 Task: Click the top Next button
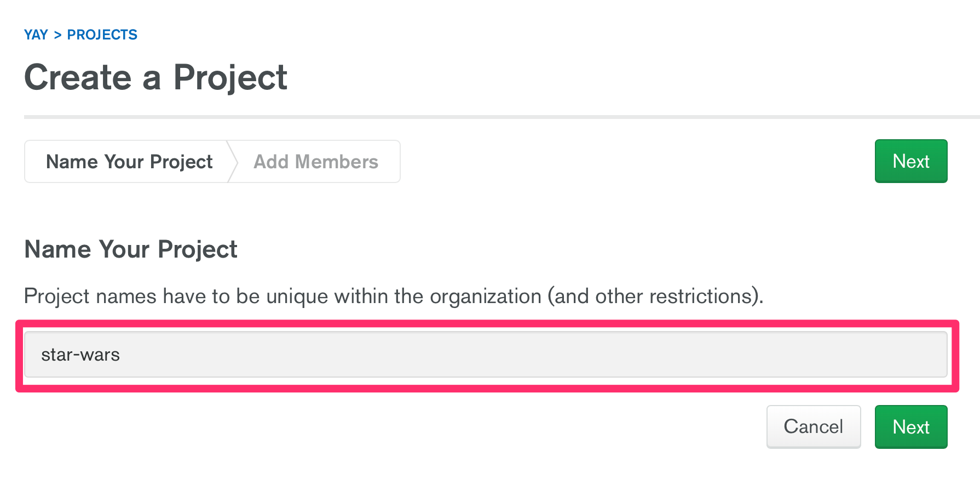click(910, 161)
